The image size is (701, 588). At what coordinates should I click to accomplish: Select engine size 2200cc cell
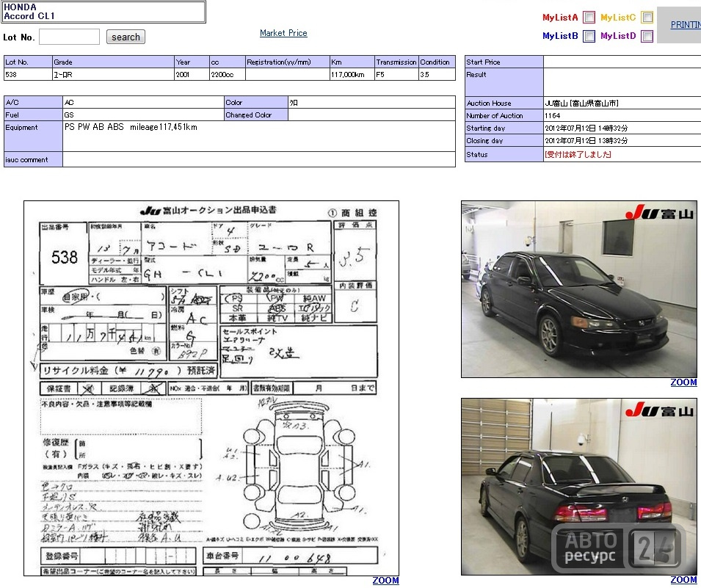[227, 74]
